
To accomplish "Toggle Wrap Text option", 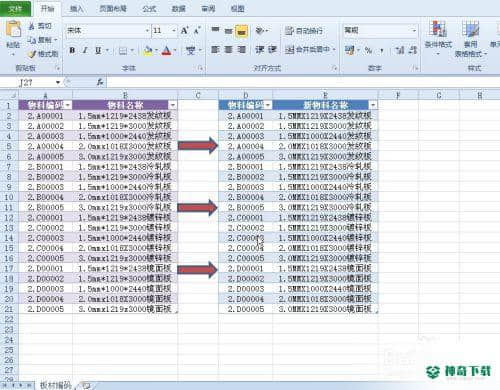I will [x=304, y=31].
